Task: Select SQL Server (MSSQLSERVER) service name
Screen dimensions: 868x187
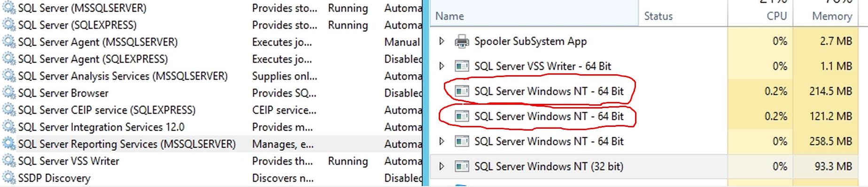Action: 82,8
